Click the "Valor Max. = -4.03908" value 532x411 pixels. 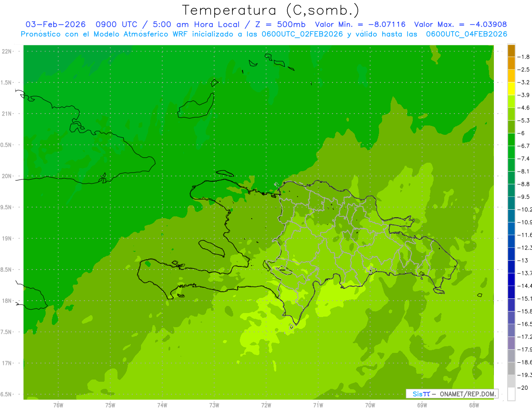click(460, 24)
